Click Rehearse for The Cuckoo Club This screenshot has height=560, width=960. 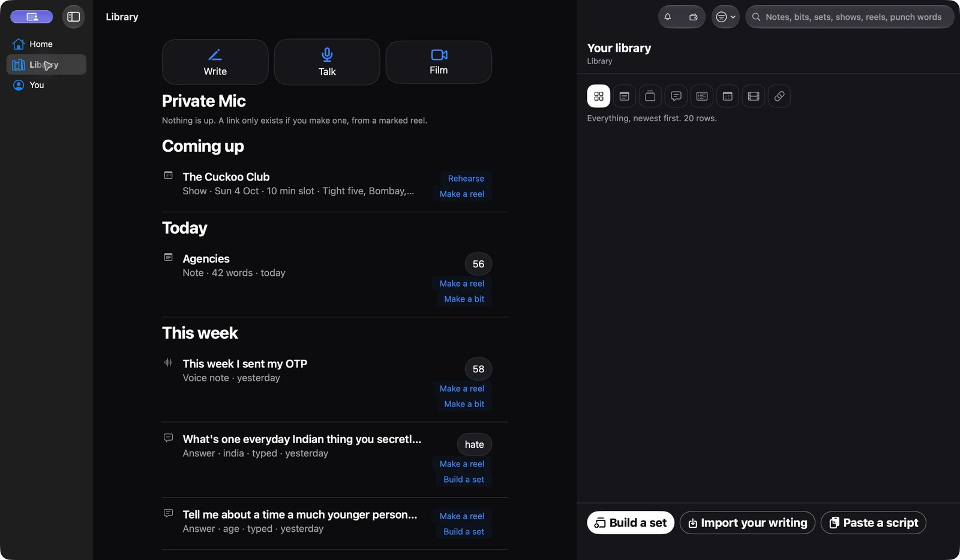pos(466,178)
